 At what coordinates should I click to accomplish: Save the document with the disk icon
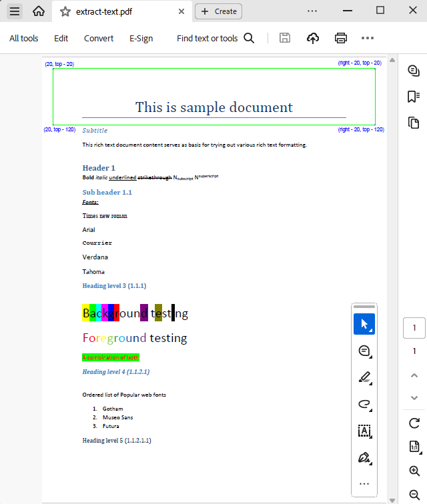(285, 38)
